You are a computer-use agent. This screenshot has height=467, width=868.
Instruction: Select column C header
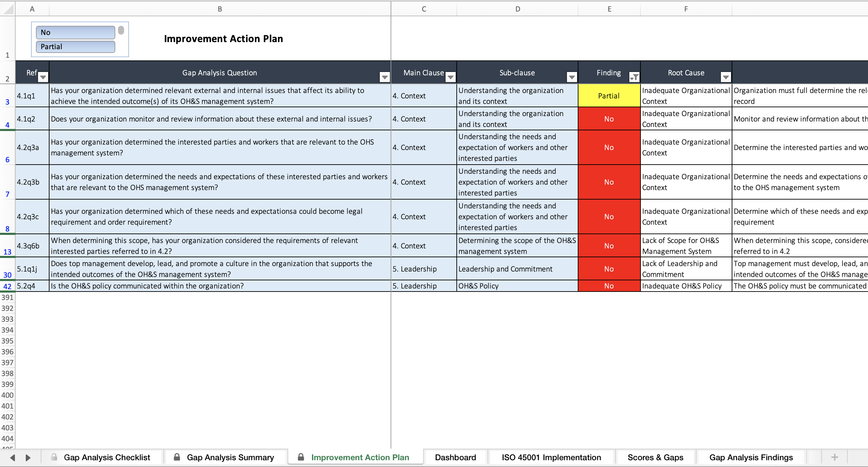[x=424, y=9]
